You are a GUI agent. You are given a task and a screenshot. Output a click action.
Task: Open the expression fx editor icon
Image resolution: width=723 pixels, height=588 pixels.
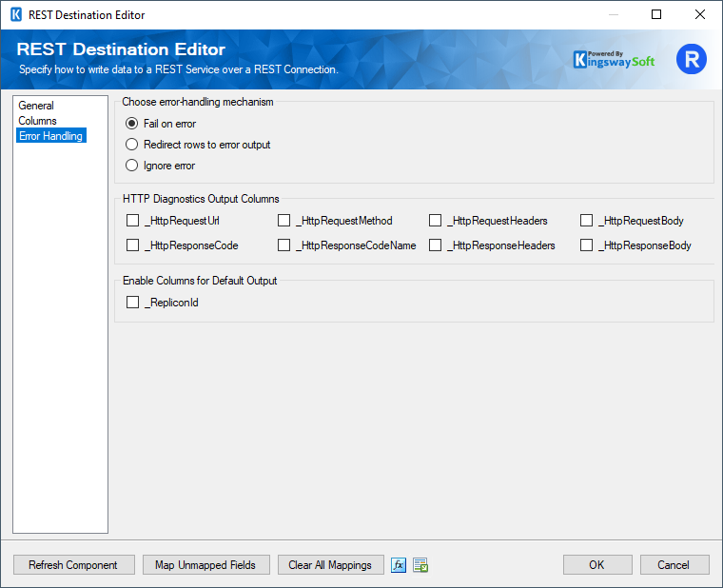click(x=399, y=565)
